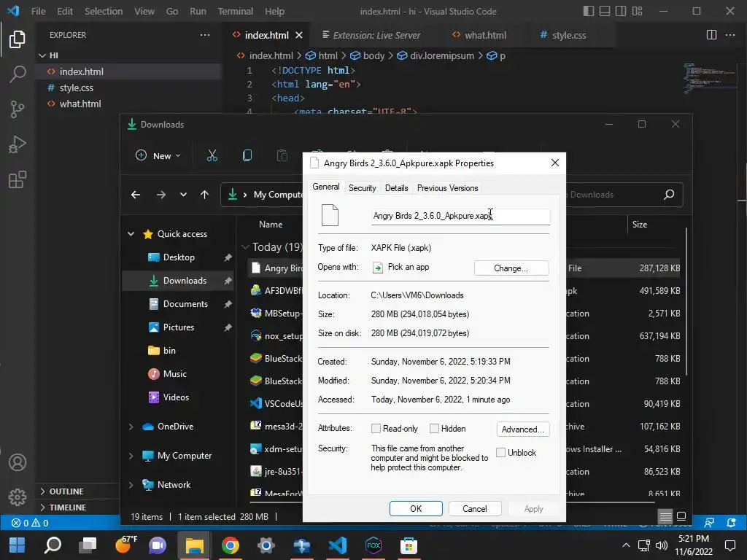The height and width of the screenshot is (560, 747).
Task: Click the Explorer more actions ellipsis
Action: [x=205, y=35]
